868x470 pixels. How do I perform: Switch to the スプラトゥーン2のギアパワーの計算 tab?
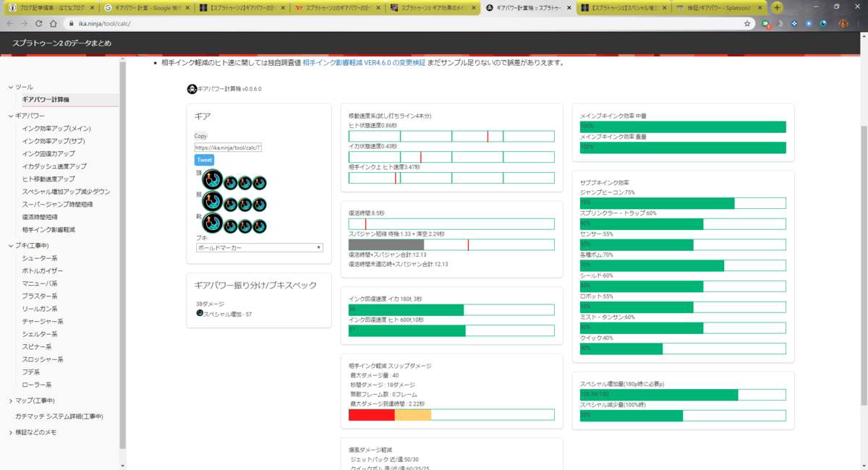tap(336, 8)
